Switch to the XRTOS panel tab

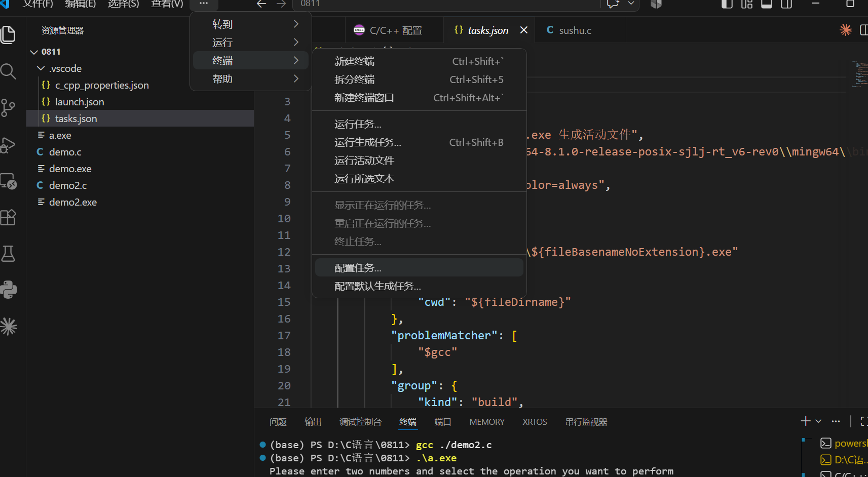(535, 422)
